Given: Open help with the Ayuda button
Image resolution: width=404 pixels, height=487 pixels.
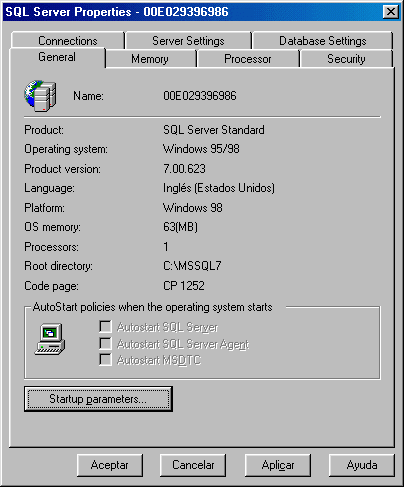Looking at the screenshot, I should click(362, 465).
